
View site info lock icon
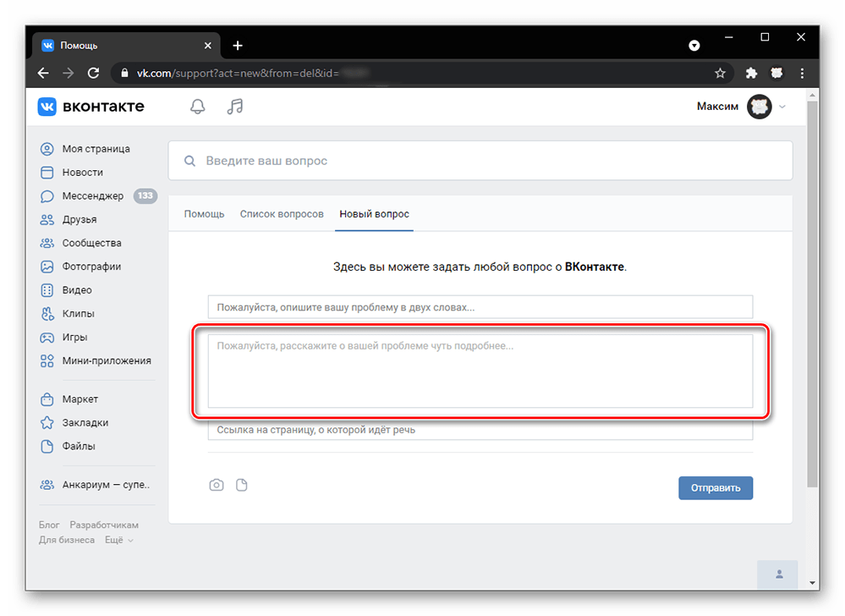pos(124,73)
